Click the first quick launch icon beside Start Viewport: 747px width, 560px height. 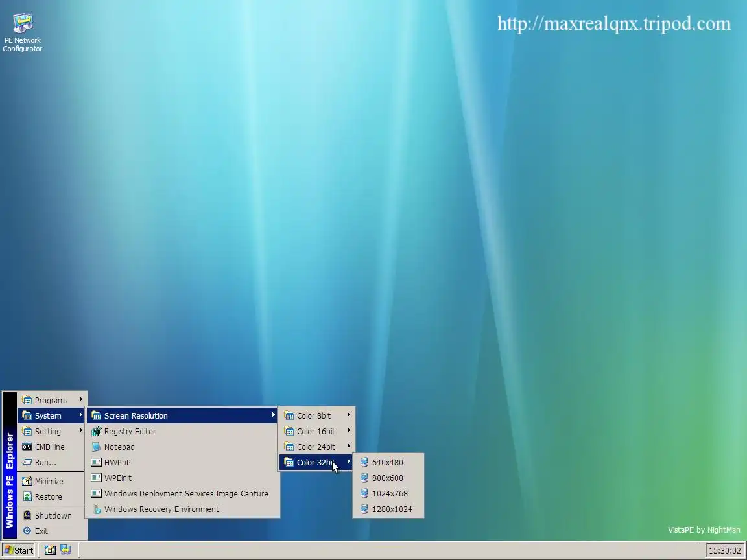coord(50,550)
